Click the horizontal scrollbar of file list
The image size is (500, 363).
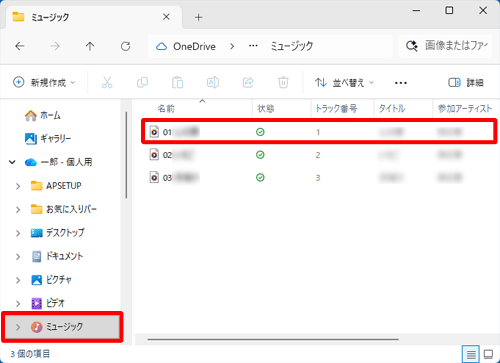273,339
